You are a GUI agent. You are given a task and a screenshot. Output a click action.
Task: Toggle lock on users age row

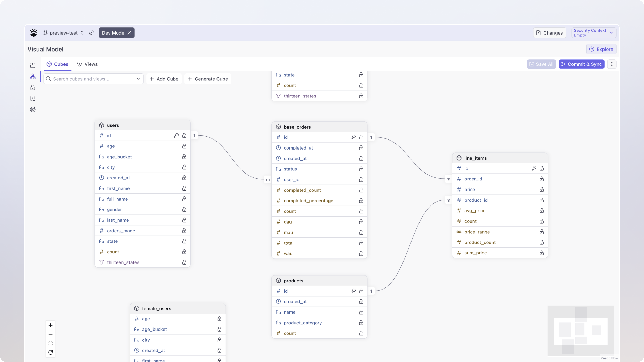(184, 146)
